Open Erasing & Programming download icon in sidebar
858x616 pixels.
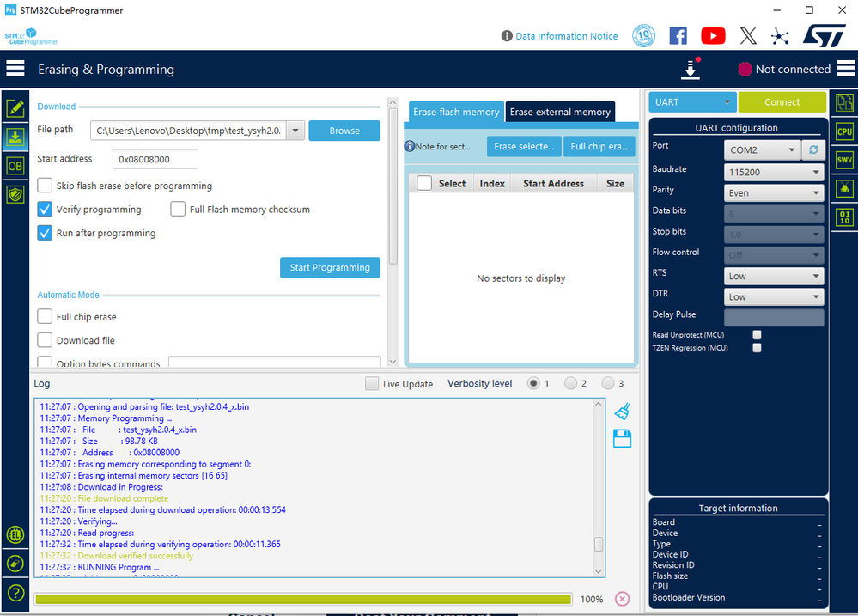15,137
